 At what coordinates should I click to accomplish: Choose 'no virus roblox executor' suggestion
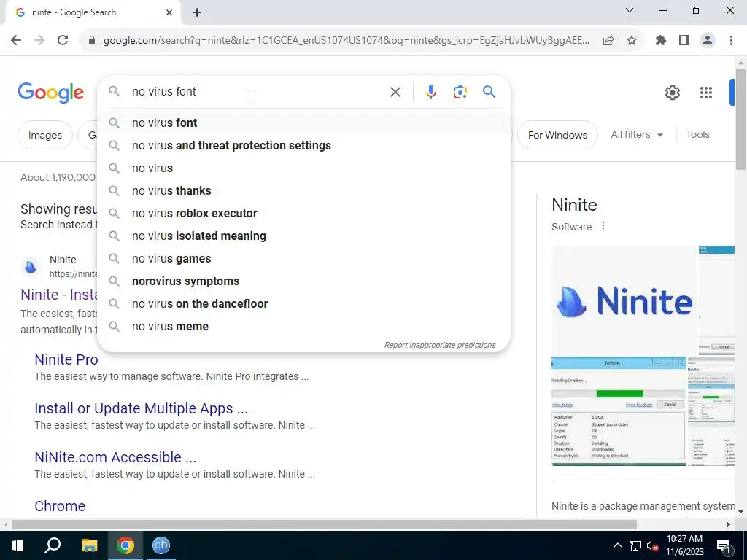click(x=304, y=214)
